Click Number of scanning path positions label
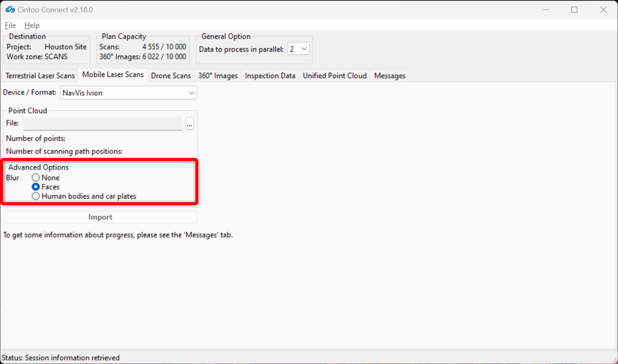 (64, 151)
